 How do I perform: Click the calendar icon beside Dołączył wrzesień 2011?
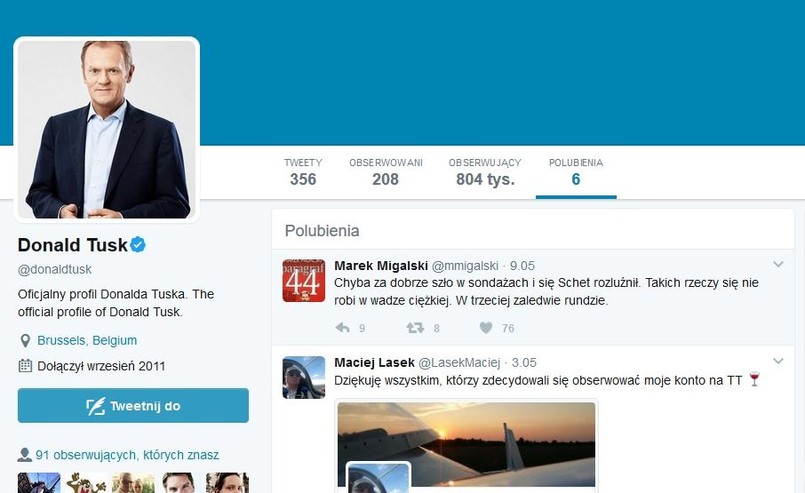(25, 366)
